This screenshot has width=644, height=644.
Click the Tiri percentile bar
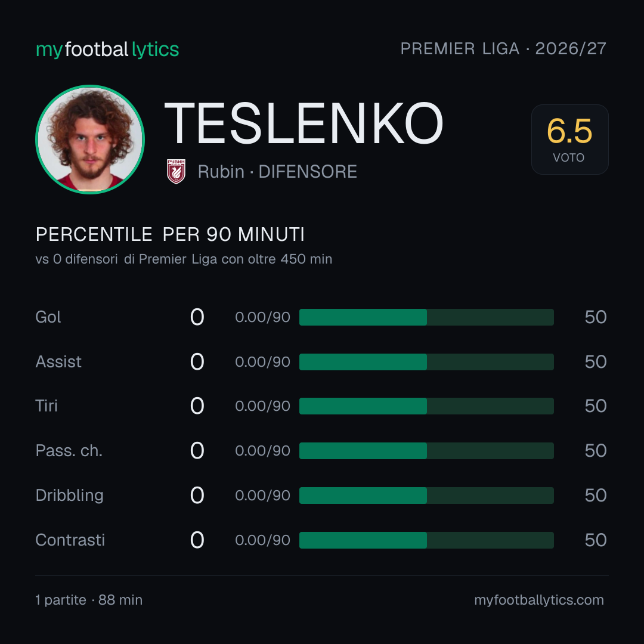[x=426, y=406]
